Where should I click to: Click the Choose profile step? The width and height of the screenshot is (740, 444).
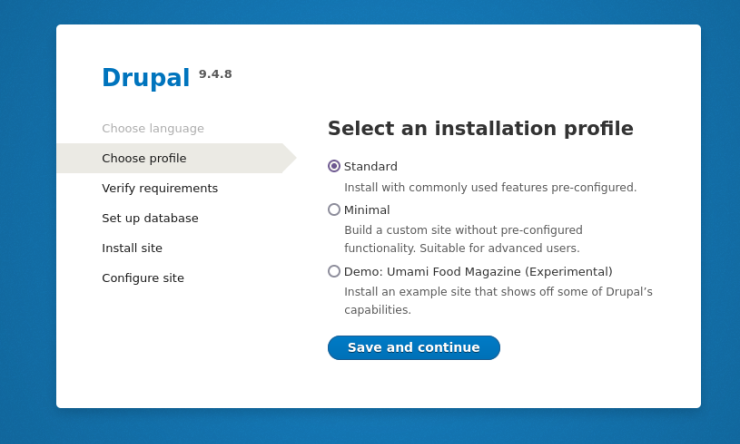pos(144,158)
